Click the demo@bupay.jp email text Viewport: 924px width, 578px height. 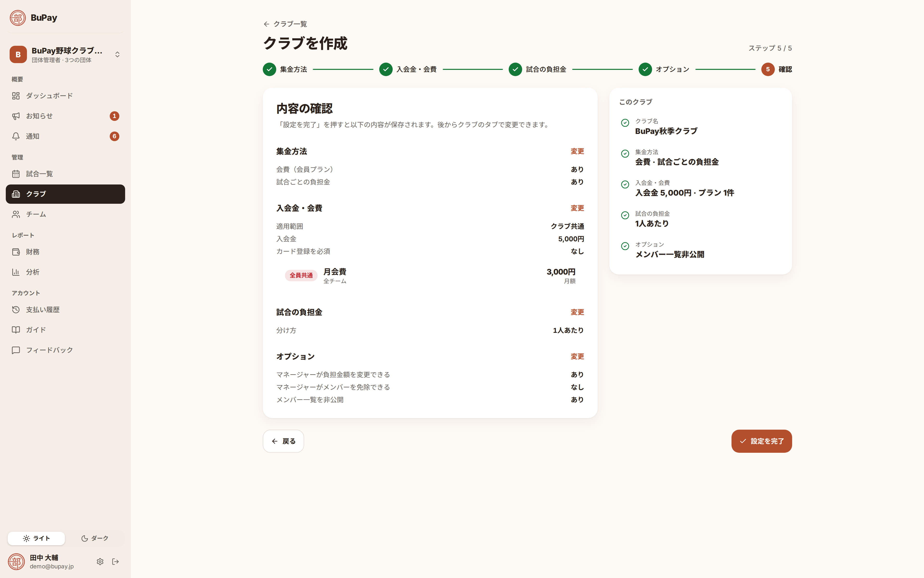point(52,566)
